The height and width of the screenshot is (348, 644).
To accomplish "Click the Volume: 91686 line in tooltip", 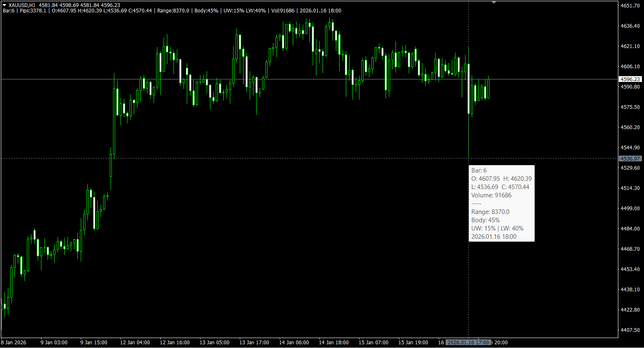I will (491, 195).
